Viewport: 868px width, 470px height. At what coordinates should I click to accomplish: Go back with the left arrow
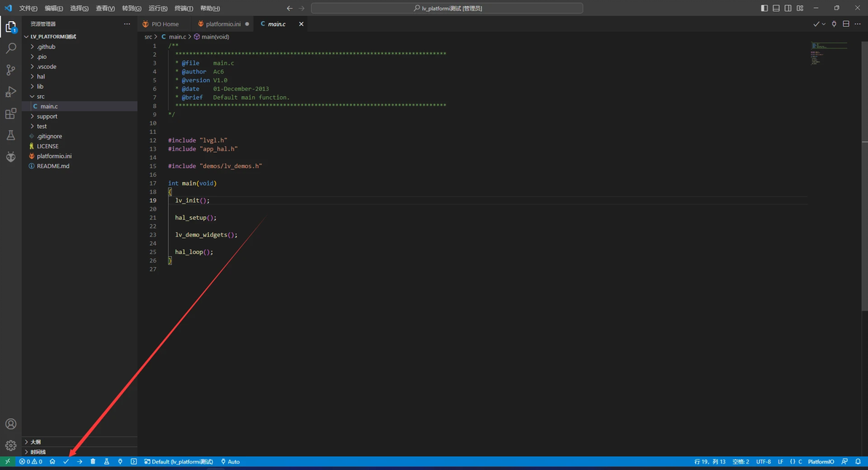290,8
